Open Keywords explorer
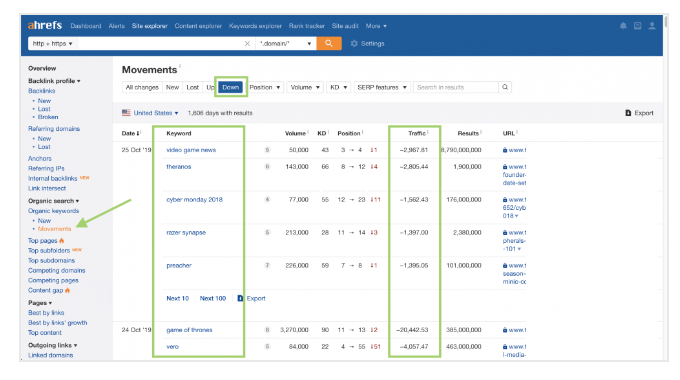Screen dimensions: 680x380 [x=255, y=26]
